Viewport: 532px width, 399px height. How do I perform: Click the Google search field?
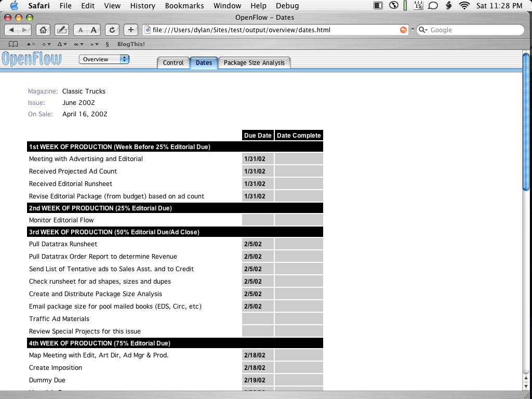(473, 30)
